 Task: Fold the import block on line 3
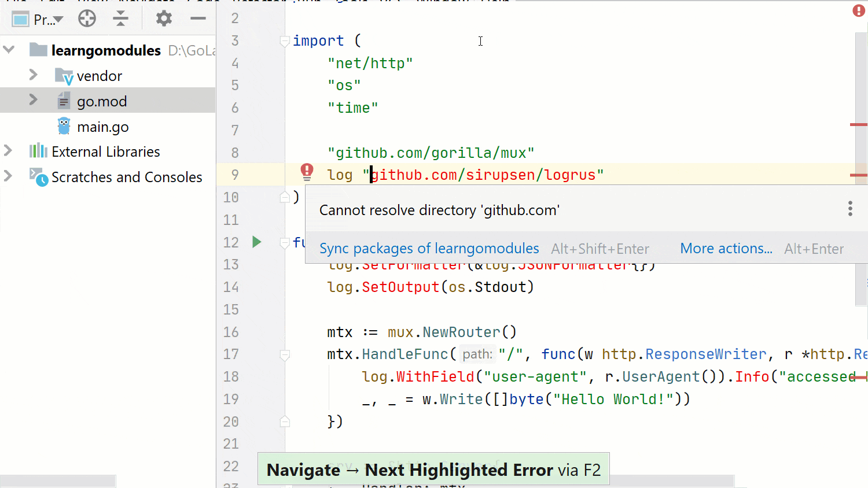(285, 41)
